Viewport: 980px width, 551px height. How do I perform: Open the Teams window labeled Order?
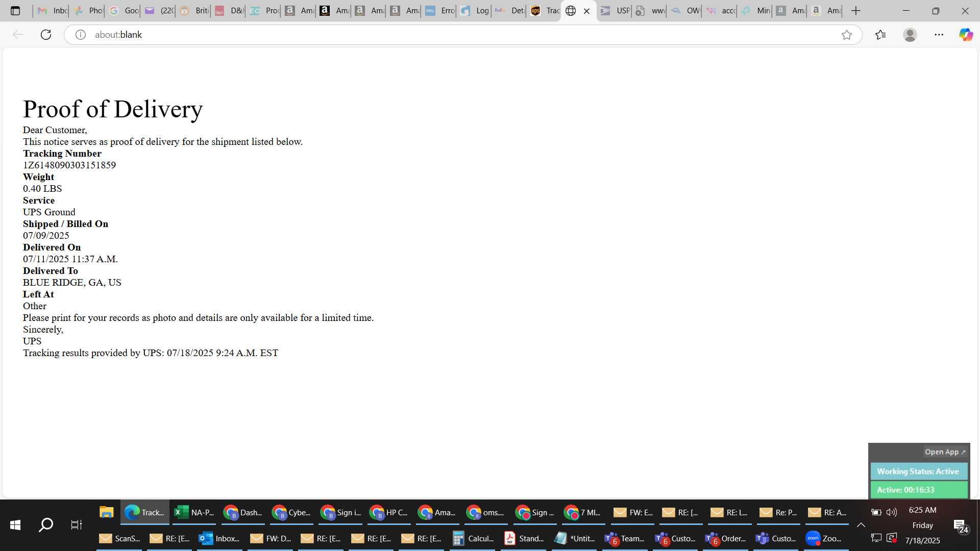(x=726, y=538)
